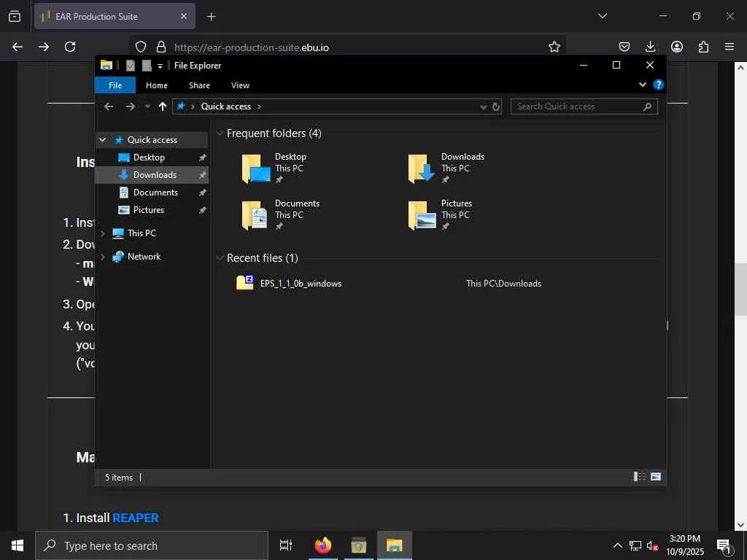Switch to the View ribbon tab
Image resolution: width=747 pixels, height=560 pixels.
click(240, 85)
